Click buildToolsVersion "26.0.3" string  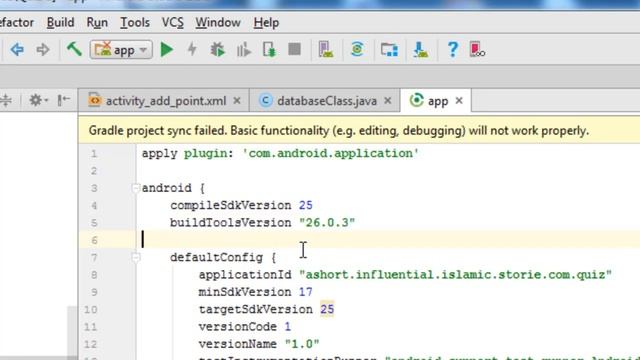coord(327,223)
